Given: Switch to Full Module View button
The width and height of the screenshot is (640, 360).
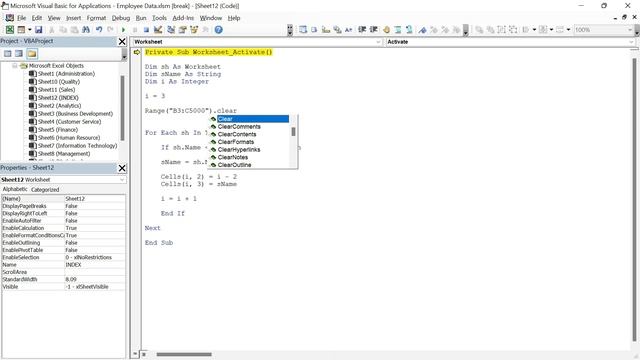Looking at the screenshot, I should click(144, 354).
